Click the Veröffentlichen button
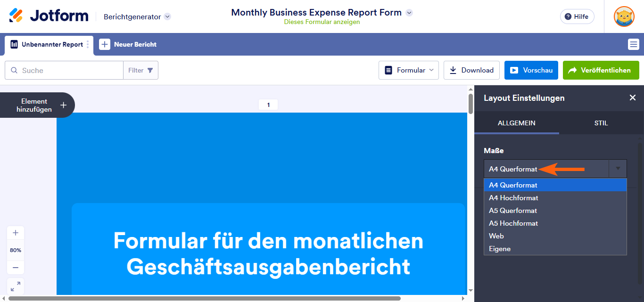The width and height of the screenshot is (644, 302). (601, 70)
